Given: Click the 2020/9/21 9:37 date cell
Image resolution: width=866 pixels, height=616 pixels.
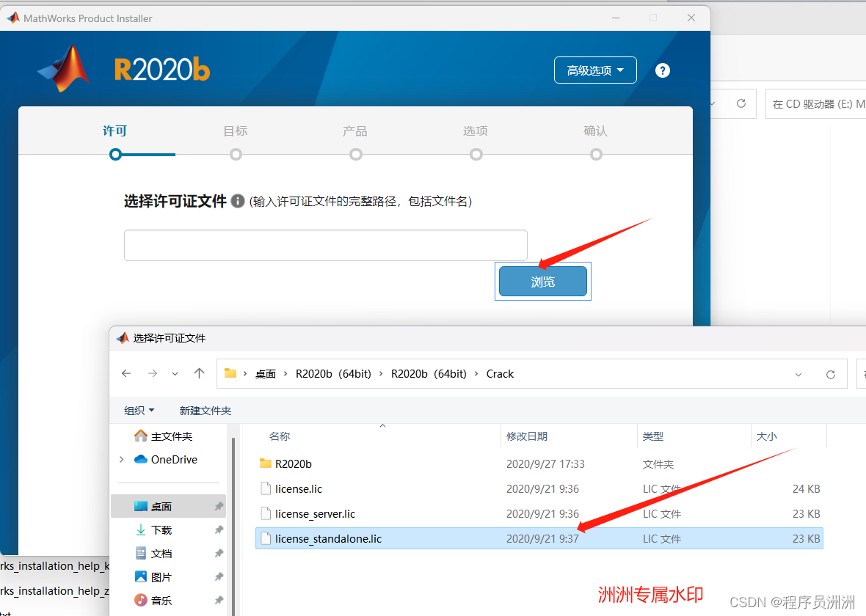Looking at the screenshot, I should click(542, 538).
